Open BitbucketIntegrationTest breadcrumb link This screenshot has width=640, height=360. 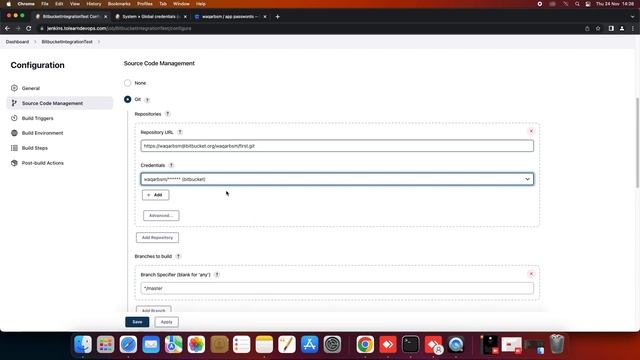click(67, 42)
